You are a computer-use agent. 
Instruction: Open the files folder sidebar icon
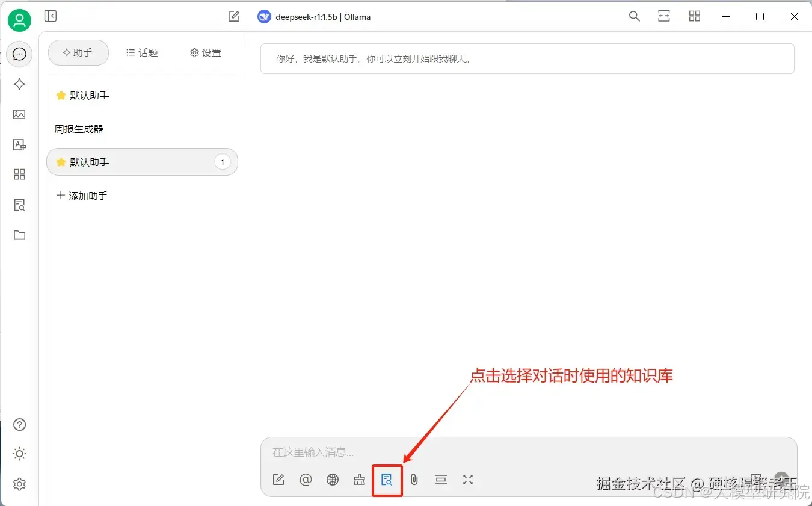(19, 235)
